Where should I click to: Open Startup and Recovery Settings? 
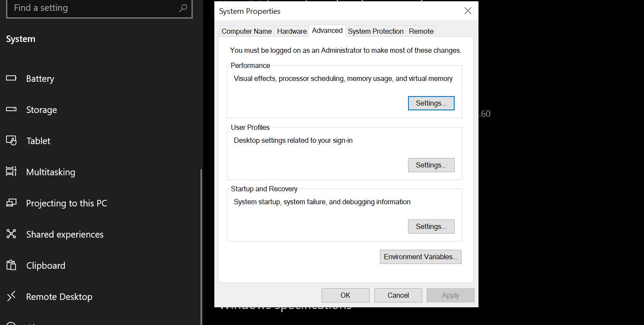(x=431, y=226)
